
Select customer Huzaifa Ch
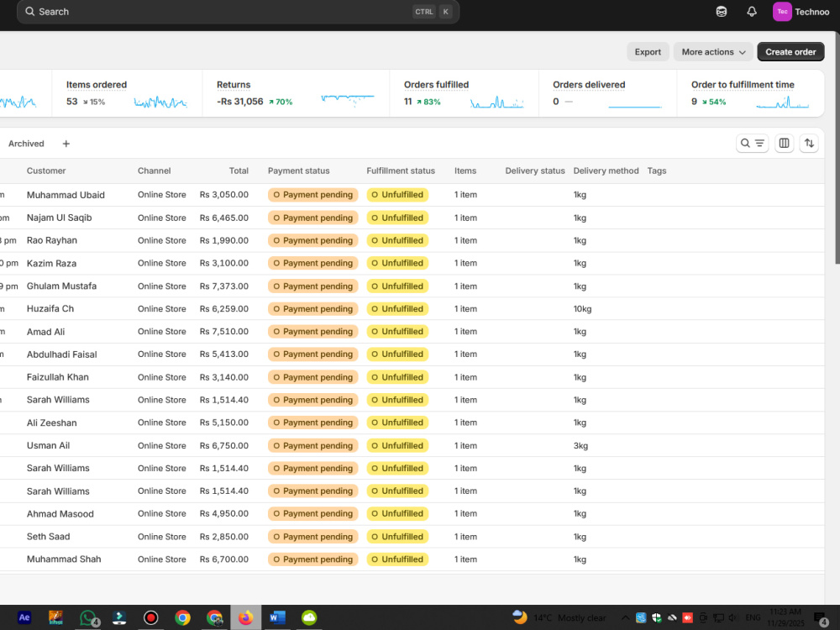pyautogui.click(x=50, y=308)
